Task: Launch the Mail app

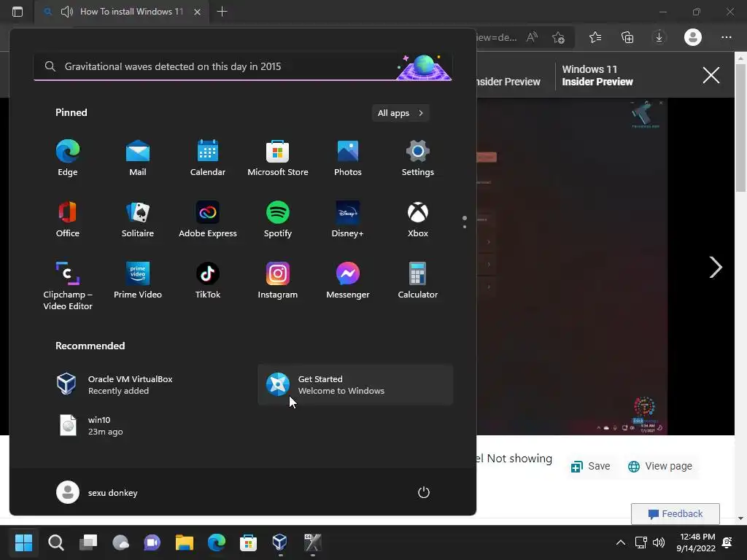Action: [x=138, y=158]
